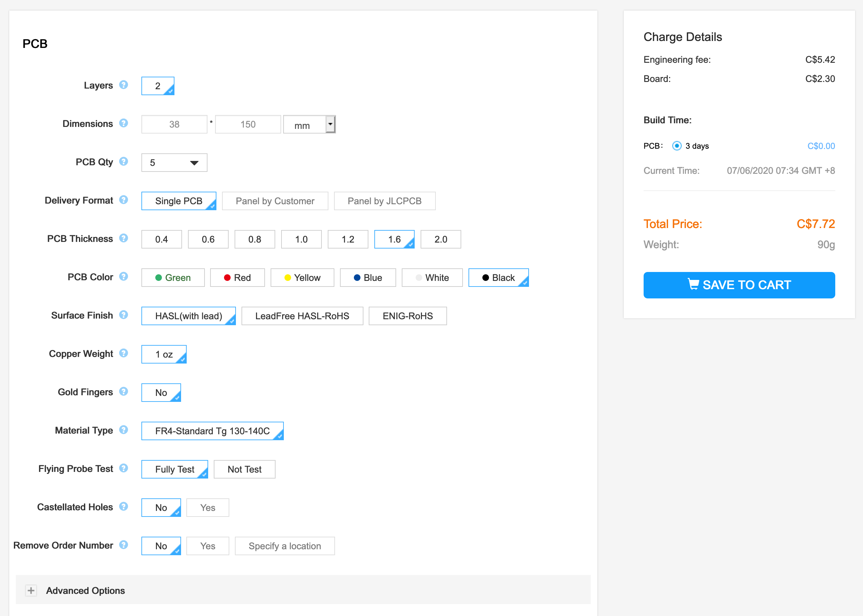Pick Yellow PCB color

pyautogui.click(x=302, y=278)
